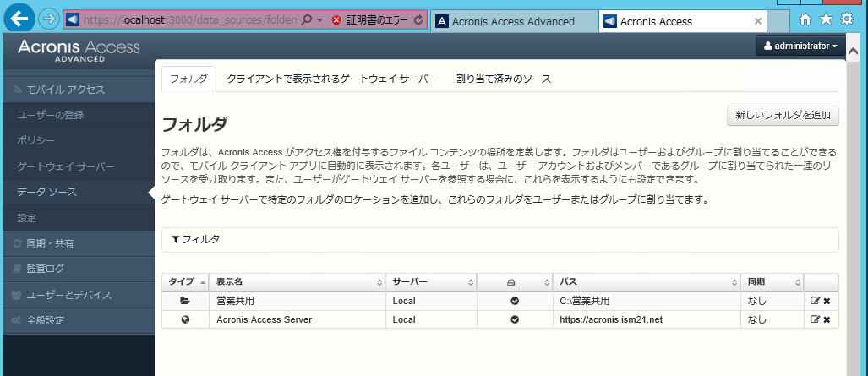
Task: Switch to Acronis Access Advanced browser tab
Action: pos(512,21)
